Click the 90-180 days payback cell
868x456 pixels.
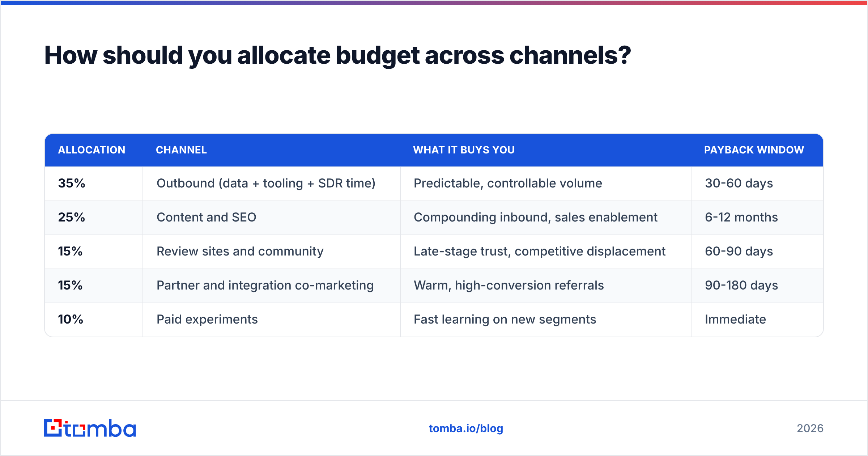[x=757, y=286]
